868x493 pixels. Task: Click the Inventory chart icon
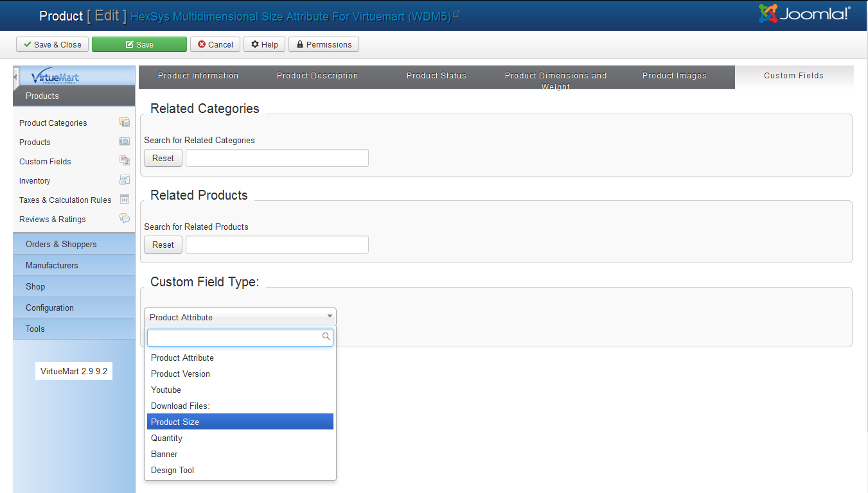click(125, 180)
